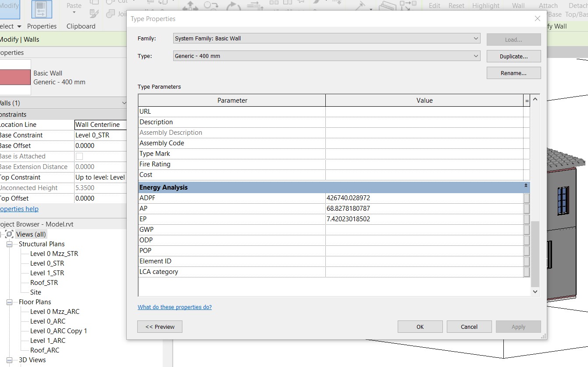Viewport: 588px width, 367px height.
Task: Open the Family dropdown in Type Properties
Action: [327, 38]
